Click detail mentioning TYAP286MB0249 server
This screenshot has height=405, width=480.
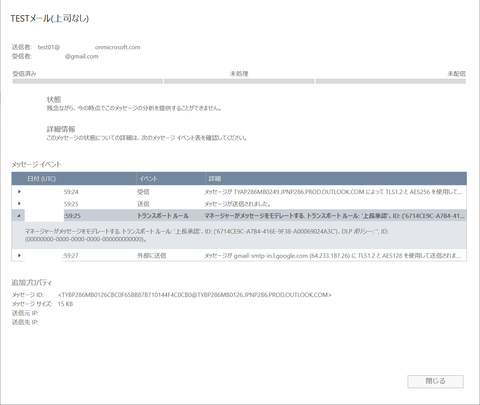[333, 192]
